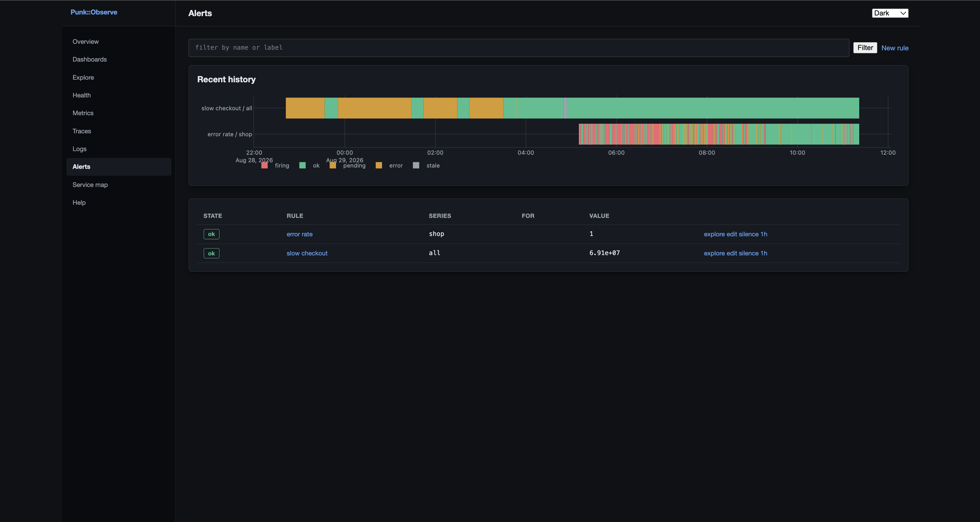Click the Filter button
The height and width of the screenshot is (522, 980).
click(865, 47)
